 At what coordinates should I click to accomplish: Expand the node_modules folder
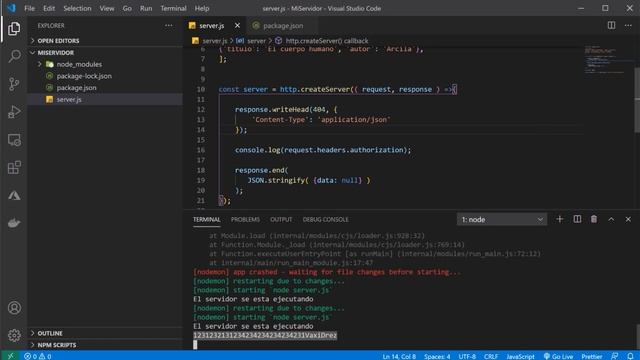click(105, 64)
